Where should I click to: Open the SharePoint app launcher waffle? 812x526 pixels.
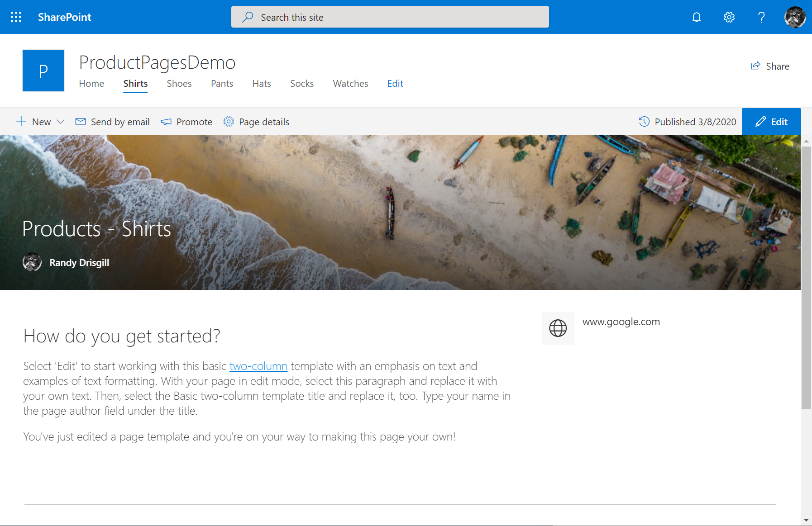click(x=16, y=17)
